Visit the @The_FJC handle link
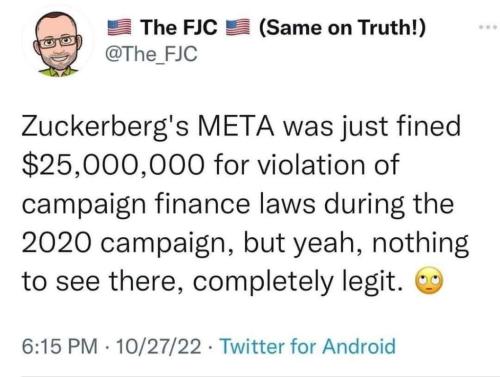Screen dimensions: 500x377 click(151, 54)
